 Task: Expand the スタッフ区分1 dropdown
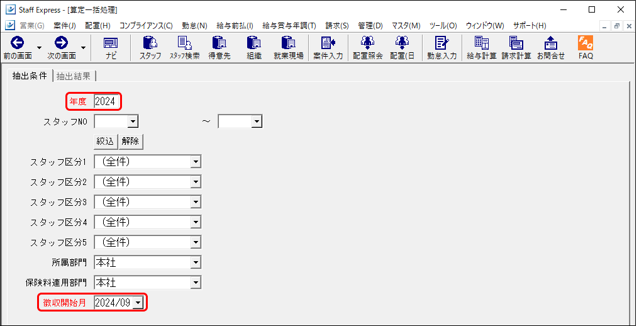196,162
